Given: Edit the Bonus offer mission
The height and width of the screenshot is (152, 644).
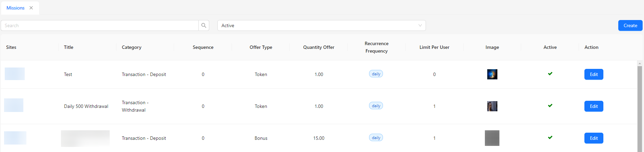Looking at the screenshot, I should [594, 138].
